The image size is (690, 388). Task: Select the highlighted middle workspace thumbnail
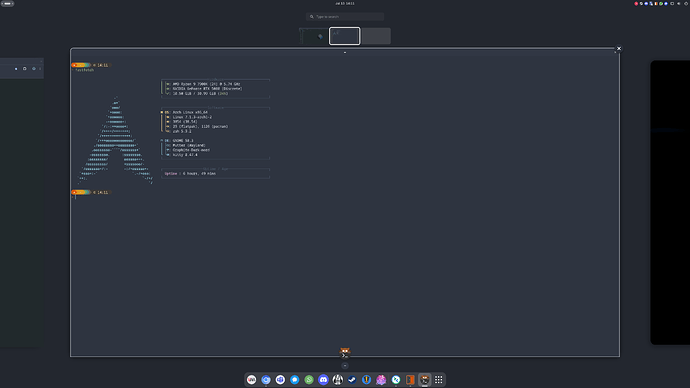345,36
